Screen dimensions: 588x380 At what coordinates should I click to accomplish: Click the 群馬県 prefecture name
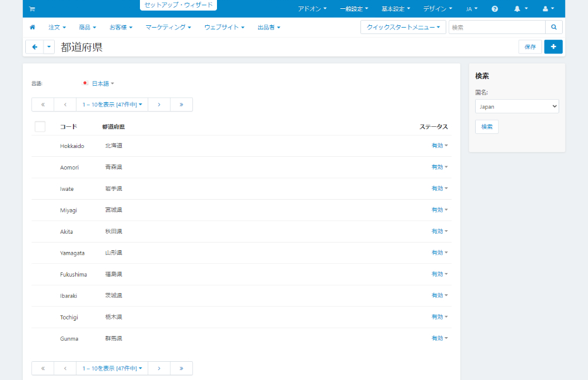click(x=113, y=338)
